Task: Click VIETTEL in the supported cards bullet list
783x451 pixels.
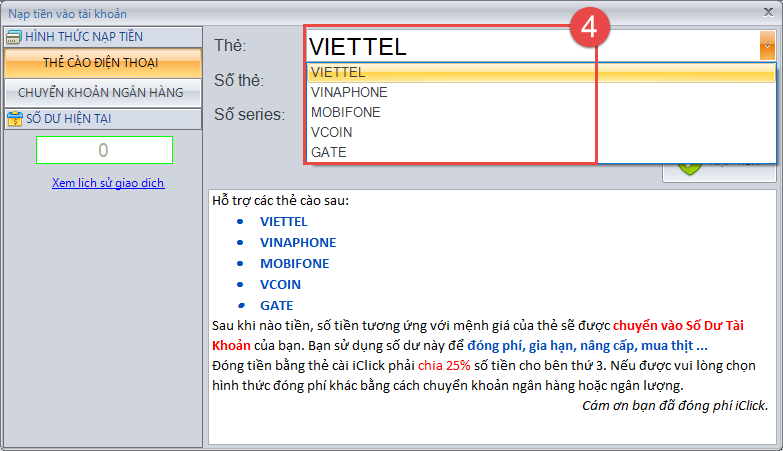Action: click(x=284, y=222)
